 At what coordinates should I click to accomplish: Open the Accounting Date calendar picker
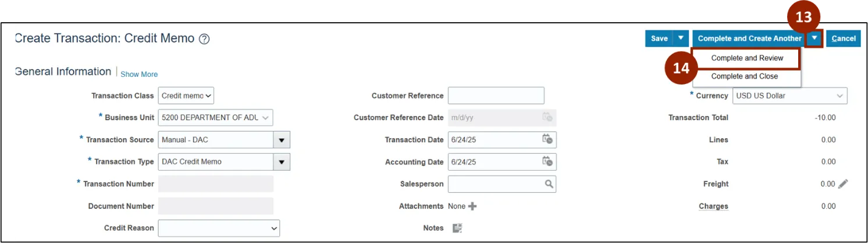click(547, 162)
